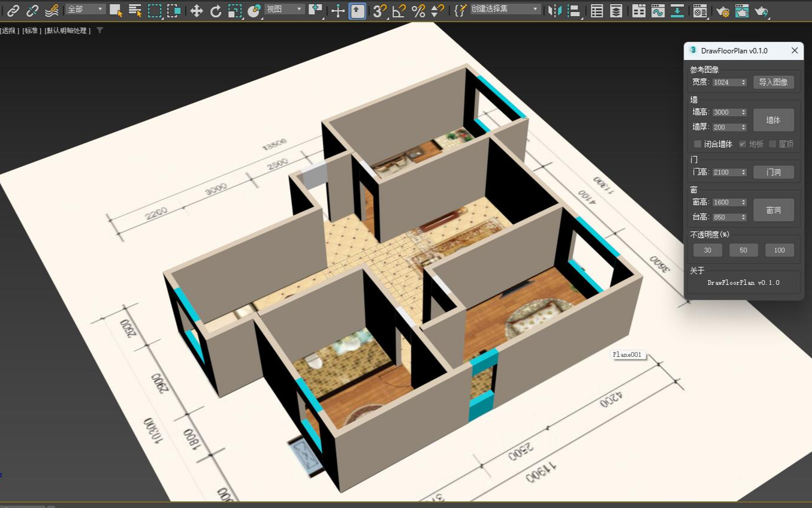The width and height of the screenshot is (812, 508).
Task: Click the 墙厚 spinner arrows
Action: (744, 127)
